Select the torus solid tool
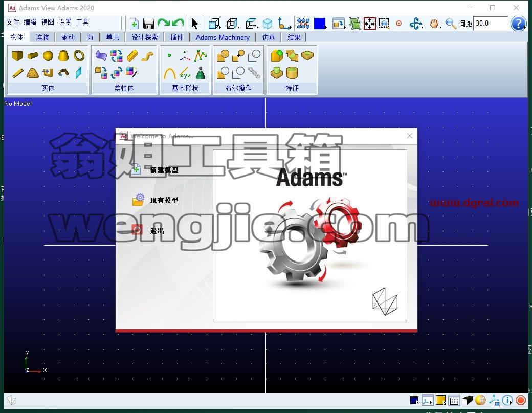The height and width of the screenshot is (413, 532). (79, 55)
